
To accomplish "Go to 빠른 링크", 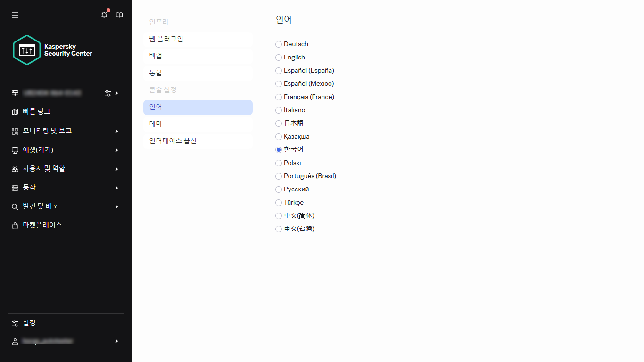I will (x=35, y=111).
